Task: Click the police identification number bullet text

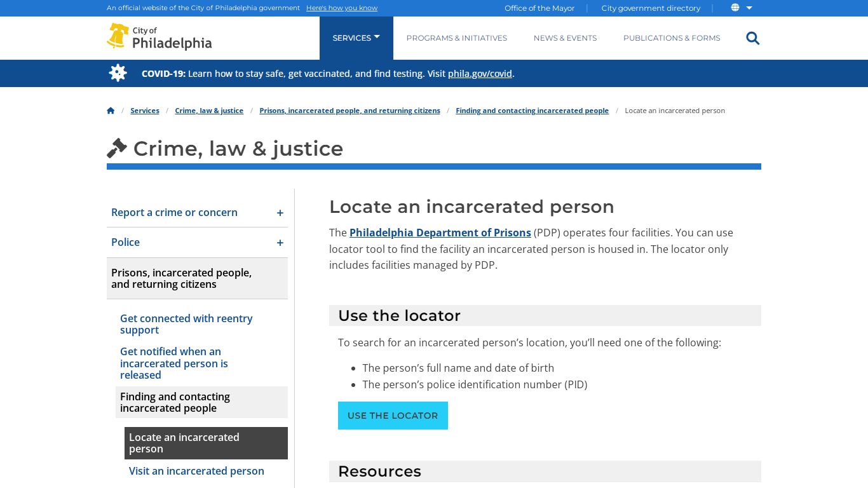Action: 475,384
